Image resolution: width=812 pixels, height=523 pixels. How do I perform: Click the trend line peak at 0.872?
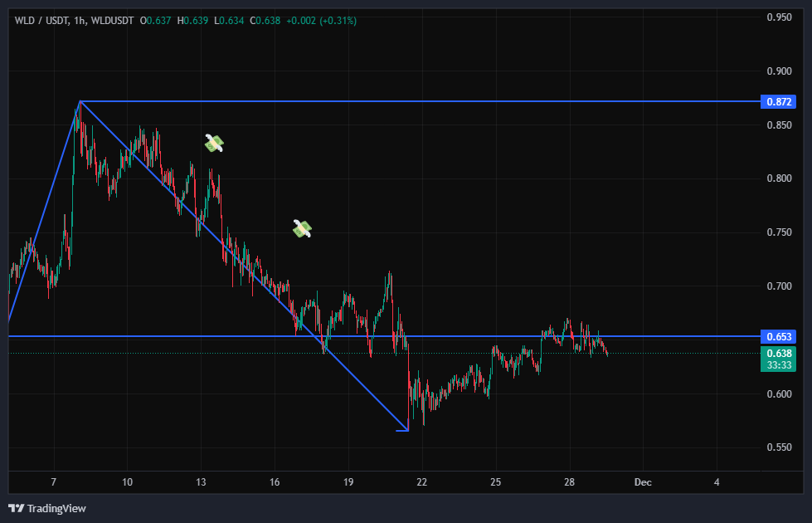tap(80, 101)
